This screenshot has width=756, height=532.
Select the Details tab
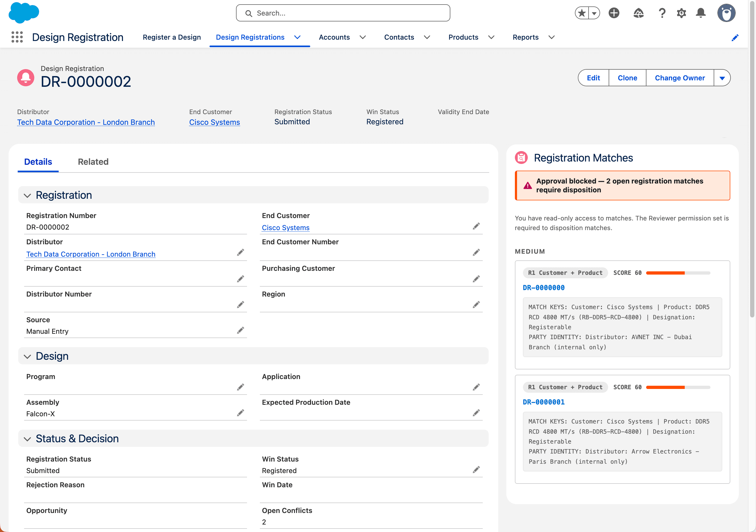(38, 162)
